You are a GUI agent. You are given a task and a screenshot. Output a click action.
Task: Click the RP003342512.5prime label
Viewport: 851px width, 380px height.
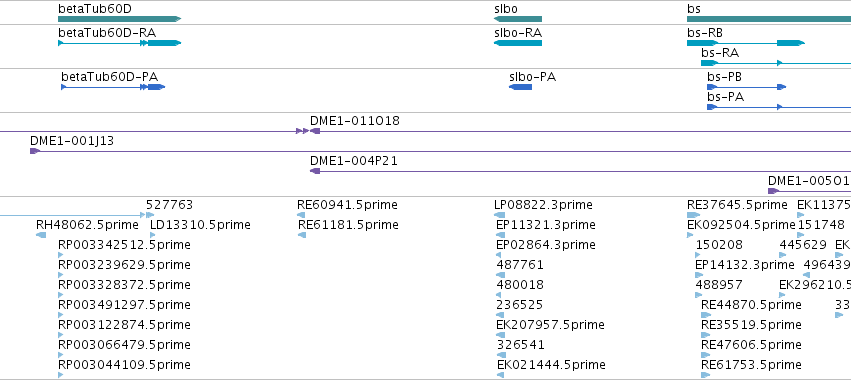tap(124, 245)
